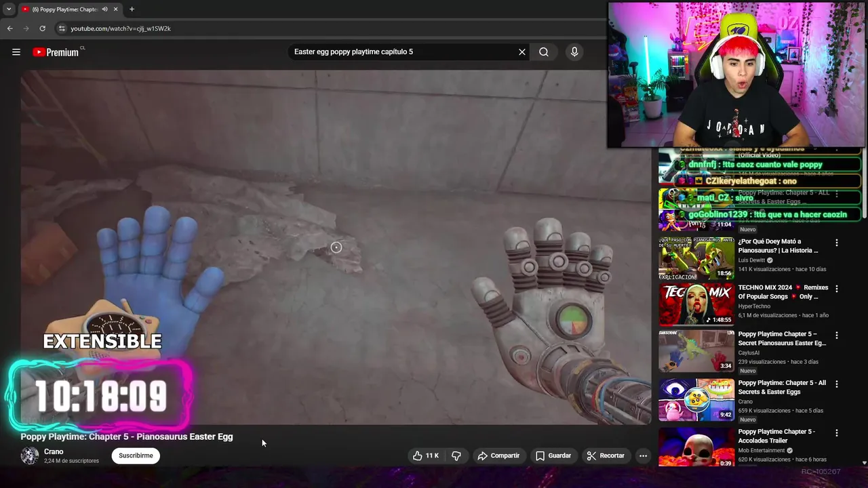Clear the search box with X icon
The height and width of the screenshot is (488, 868).
522,52
